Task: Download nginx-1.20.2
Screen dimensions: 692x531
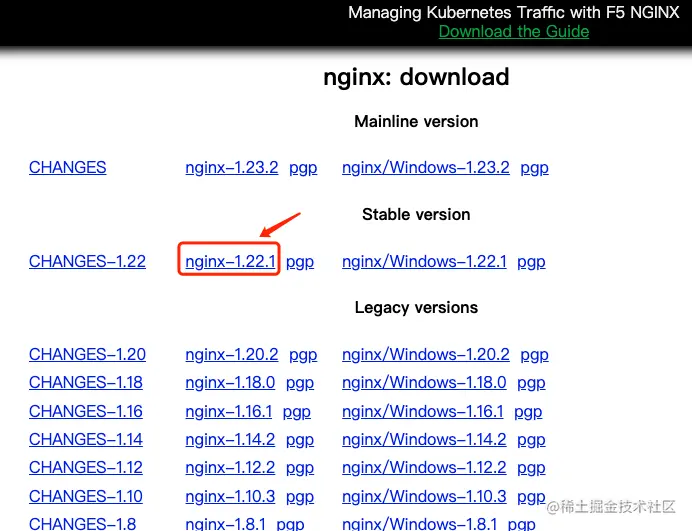Action: (x=232, y=354)
